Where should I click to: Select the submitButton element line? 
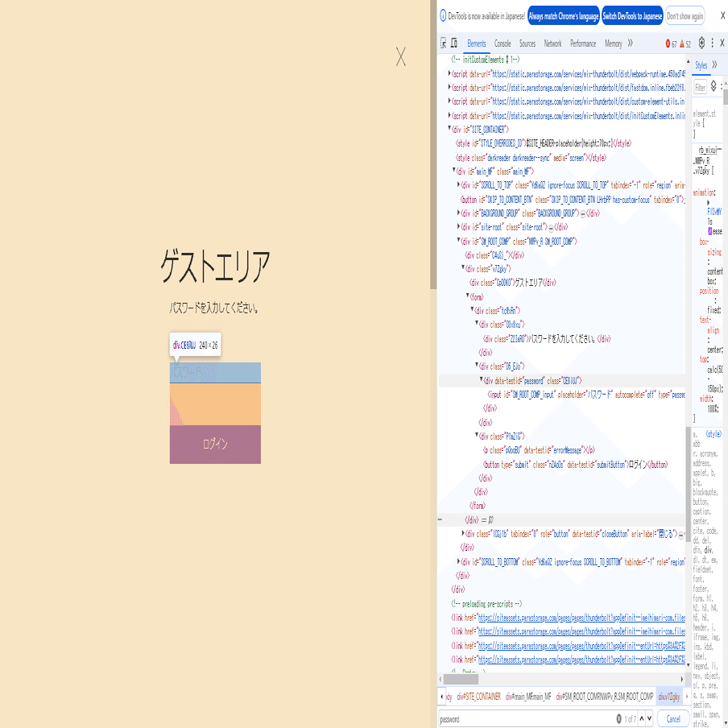[x=575, y=465]
